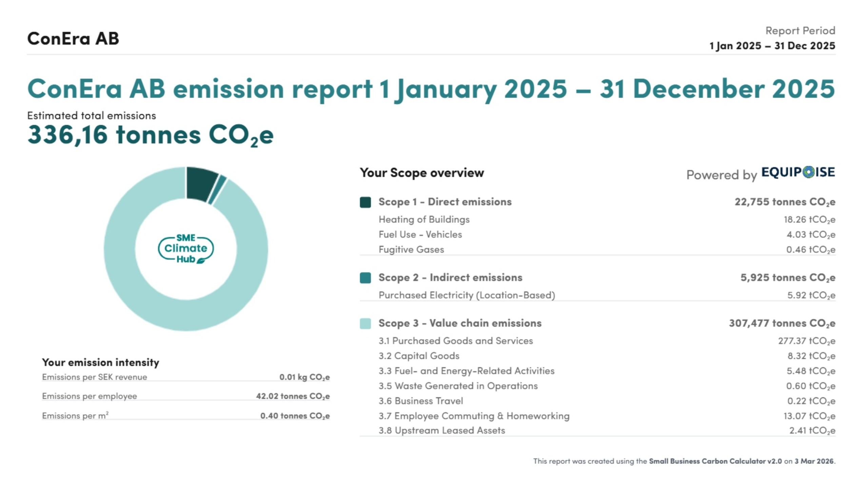Click the Report Period date range
This screenshot has width=868, height=495.
[772, 46]
